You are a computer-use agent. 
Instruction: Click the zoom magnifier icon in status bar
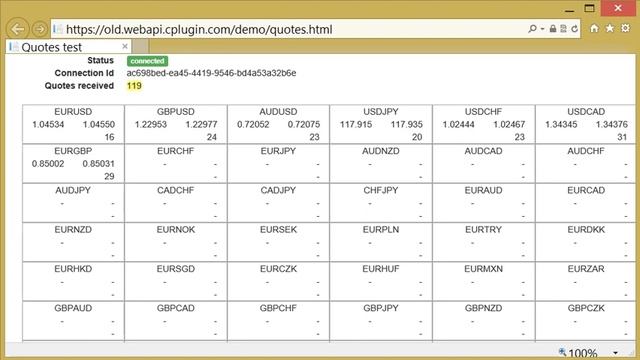pos(562,352)
